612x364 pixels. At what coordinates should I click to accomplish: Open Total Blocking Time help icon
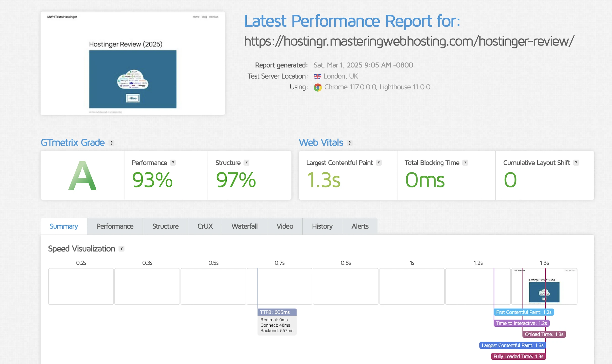coord(465,163)
